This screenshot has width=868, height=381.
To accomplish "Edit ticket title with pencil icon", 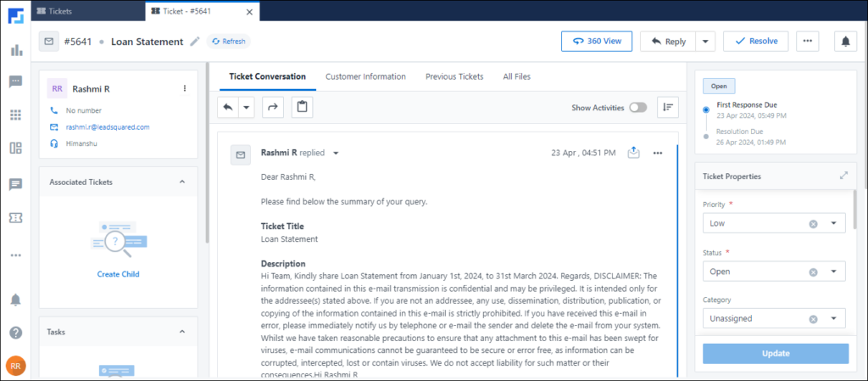I will click(x=194, y=42).
